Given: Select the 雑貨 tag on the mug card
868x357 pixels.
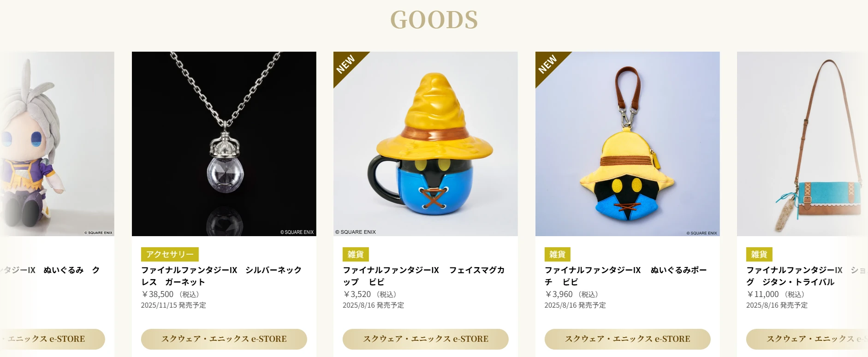Looking at the screenshot, I should (356, 254).
